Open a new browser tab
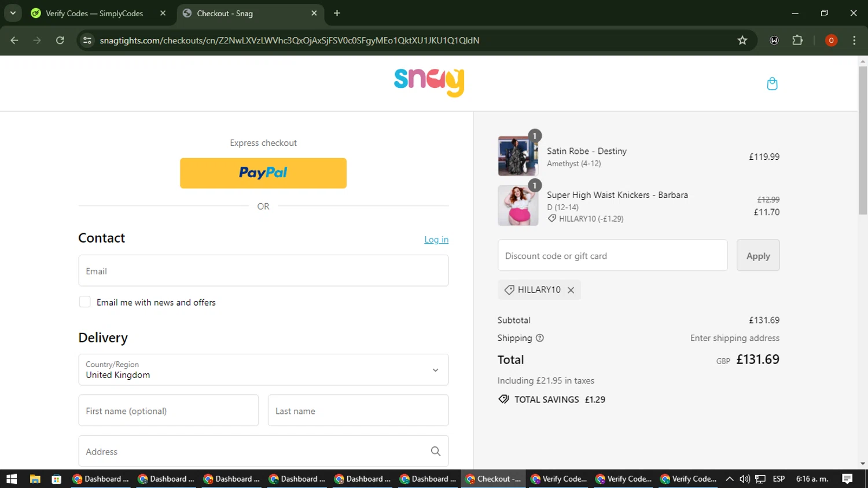This screenshot has height=488, width=868. [337, 13]
